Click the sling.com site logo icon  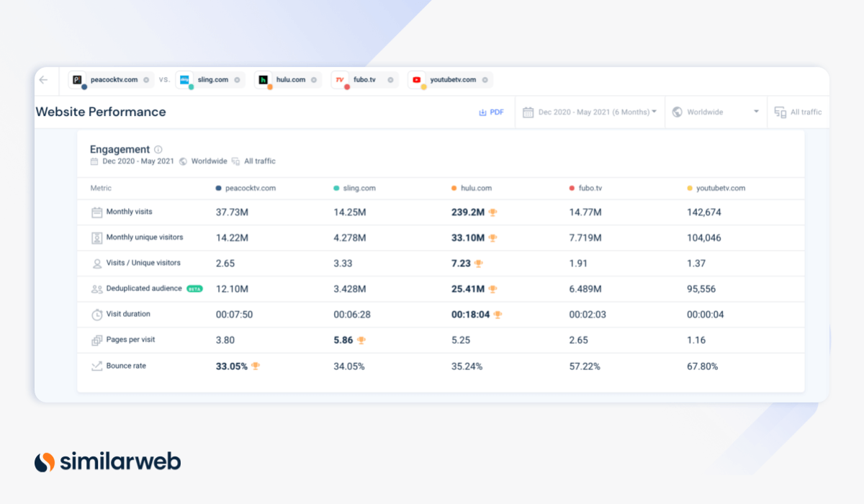pyautogui.click(x=184, y=80)
